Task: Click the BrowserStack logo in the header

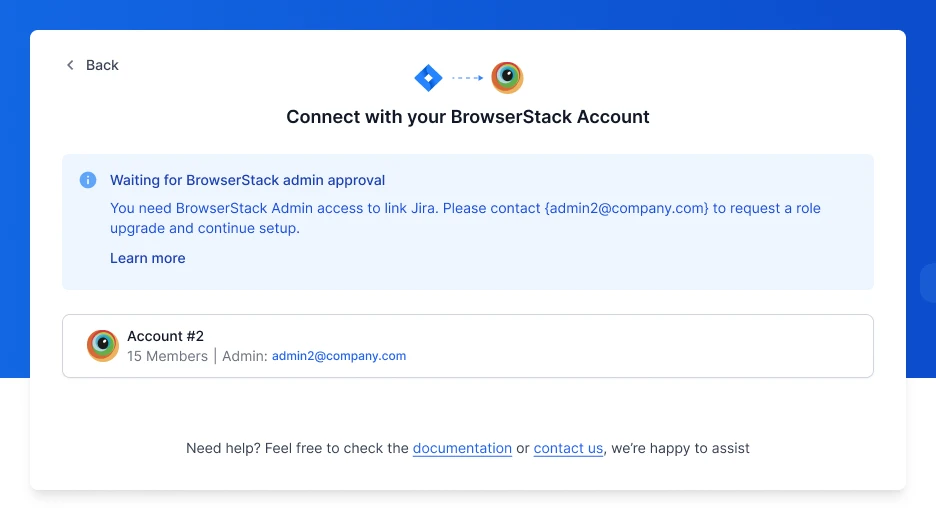Action: pos(507,78)
